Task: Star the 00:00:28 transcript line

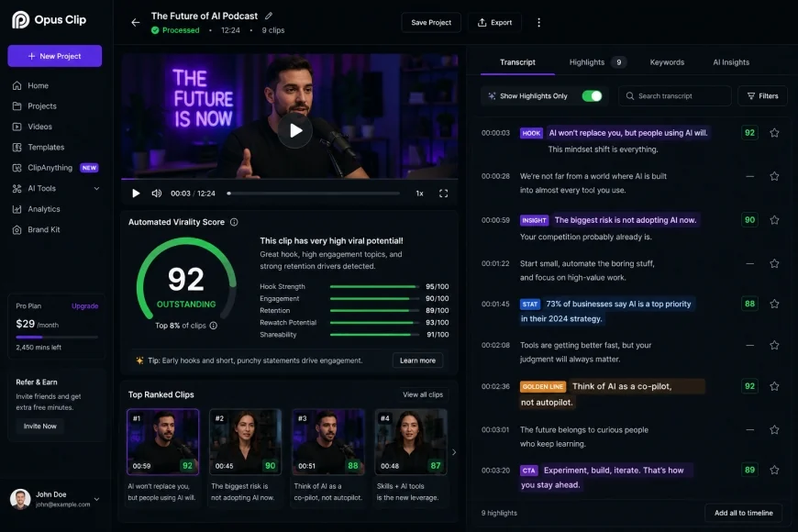Action: coord(774,176)
